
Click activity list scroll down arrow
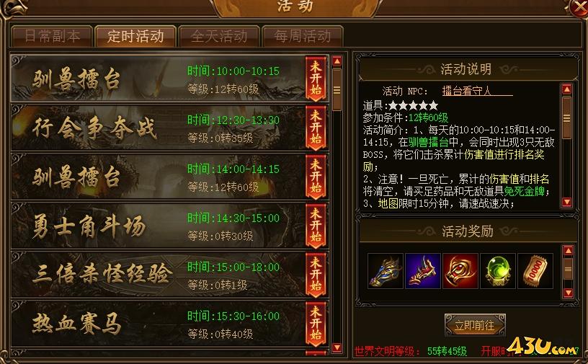click(x=337, y=347)
